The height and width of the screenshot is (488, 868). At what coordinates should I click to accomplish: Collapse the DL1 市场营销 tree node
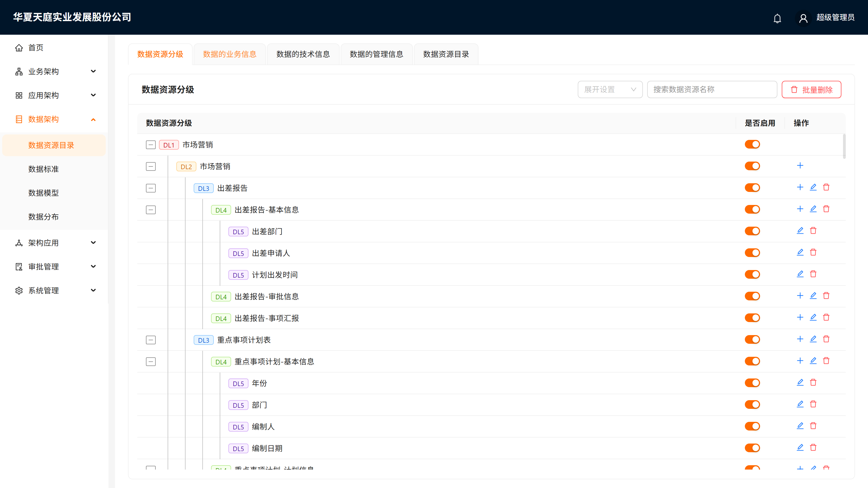[151, 145]
